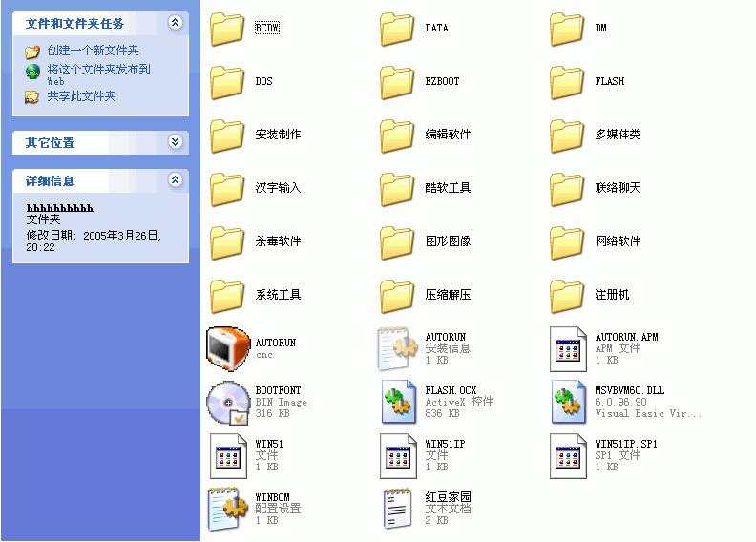
Task: Click the 红豆家园 file name text
Action: coord(448,497)
